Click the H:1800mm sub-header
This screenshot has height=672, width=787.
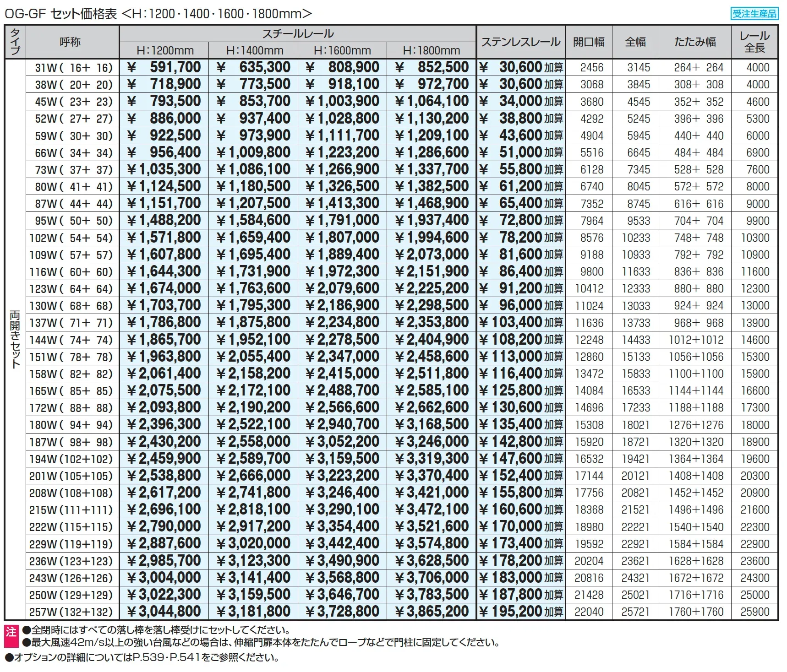click(431, 50)
